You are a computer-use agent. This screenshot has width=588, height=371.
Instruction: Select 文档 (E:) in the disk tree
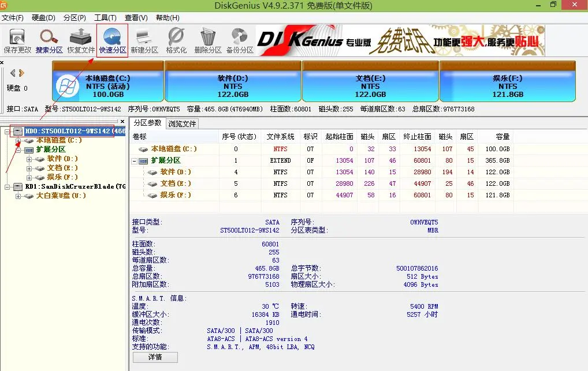click(x=62, y=168)
